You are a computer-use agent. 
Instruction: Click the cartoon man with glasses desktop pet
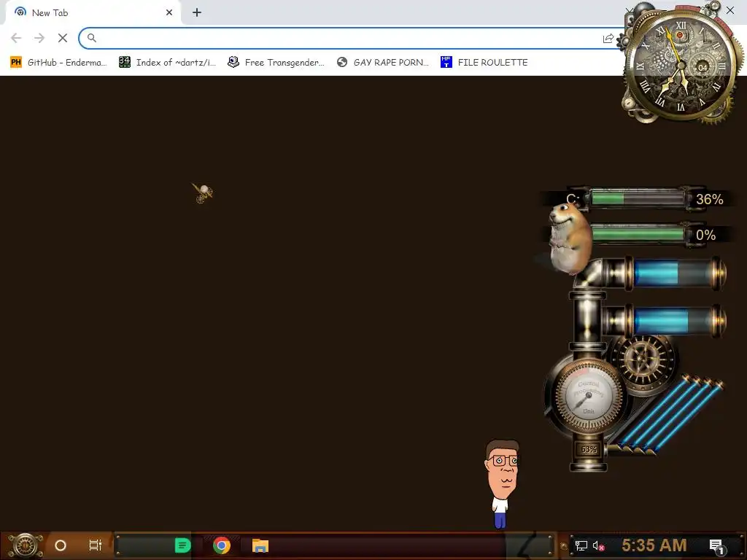[x=502, y=483]
